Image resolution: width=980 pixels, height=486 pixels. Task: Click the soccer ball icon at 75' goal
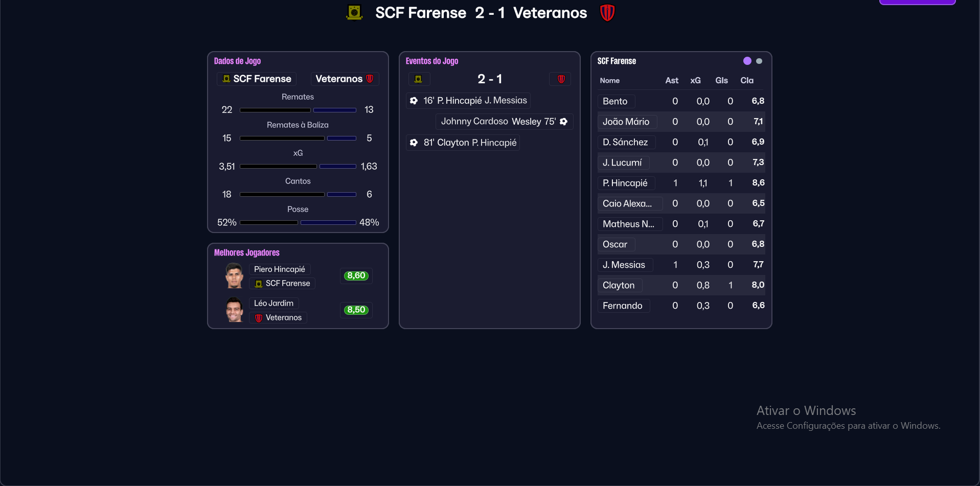tap(563, 122)
